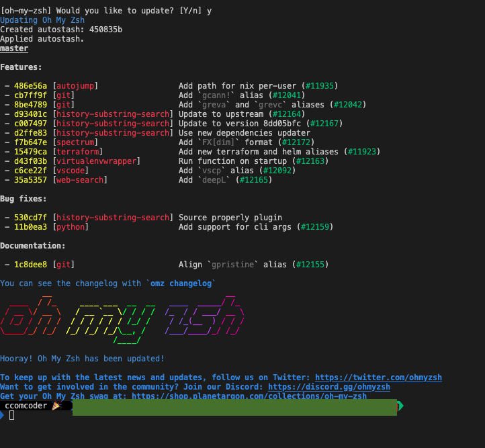This screenshot has width=485, height=448.
Task: Click commit hash 15479ca
Action: click(31, 152)
